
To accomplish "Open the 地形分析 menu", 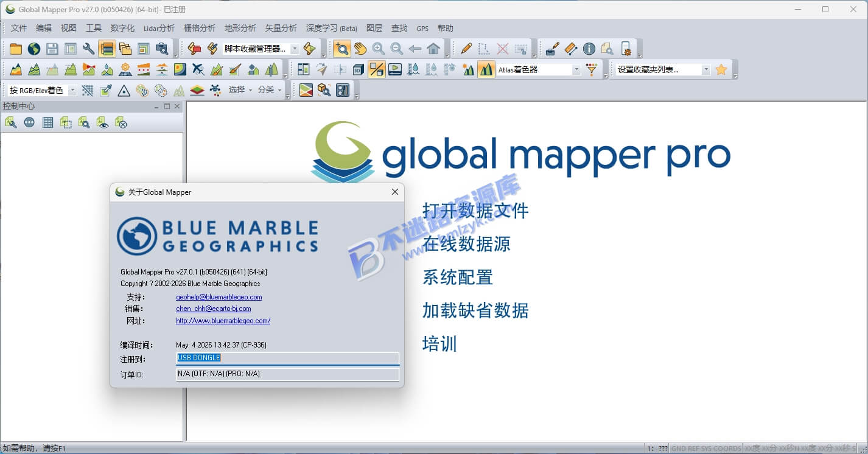I will pyautogui.click(x=240, y=28).
